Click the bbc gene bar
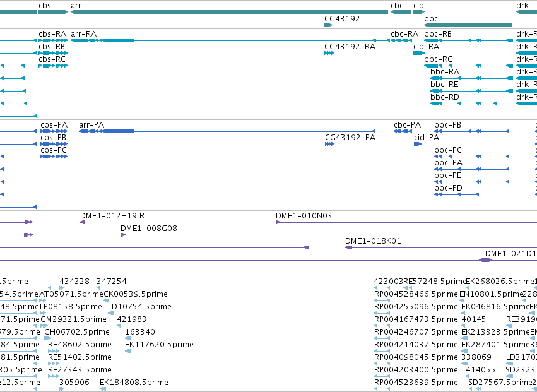537x392 pixels. coord(468,25)
